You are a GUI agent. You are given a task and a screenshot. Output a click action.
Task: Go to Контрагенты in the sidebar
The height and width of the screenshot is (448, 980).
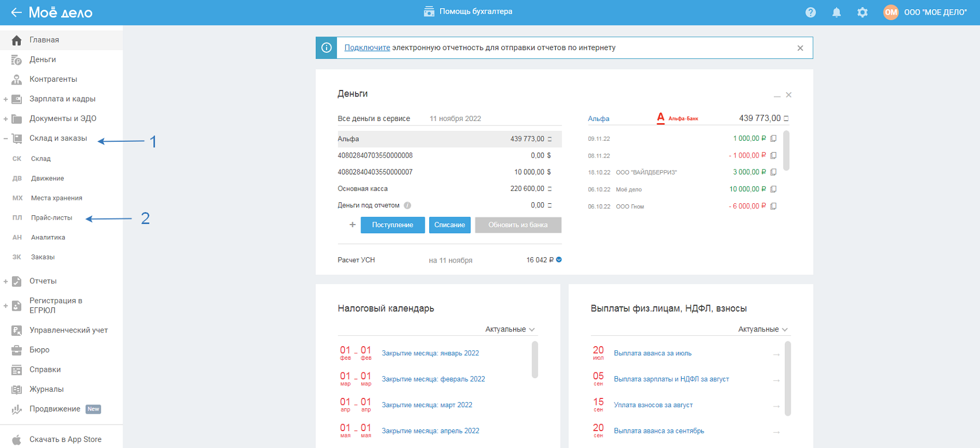click(53, 79)
